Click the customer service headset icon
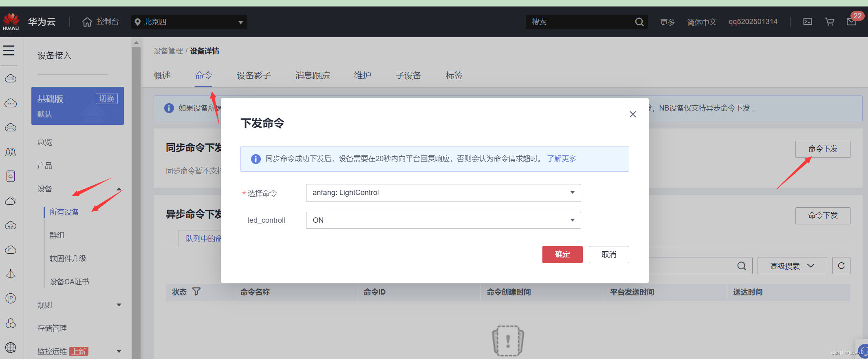 tap(864, 351)
